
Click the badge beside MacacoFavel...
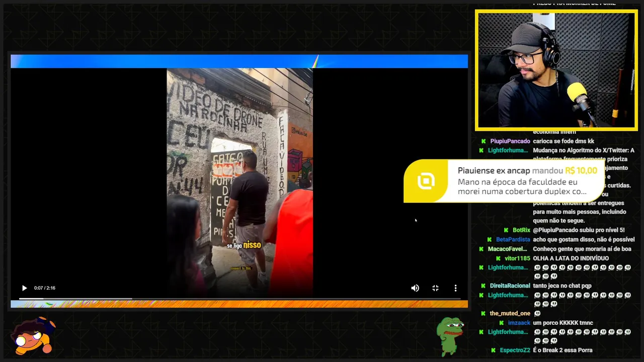click(x=481, y=249)
